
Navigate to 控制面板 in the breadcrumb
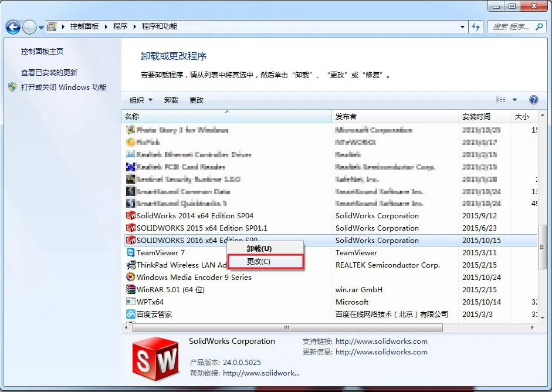click(84, 26)
